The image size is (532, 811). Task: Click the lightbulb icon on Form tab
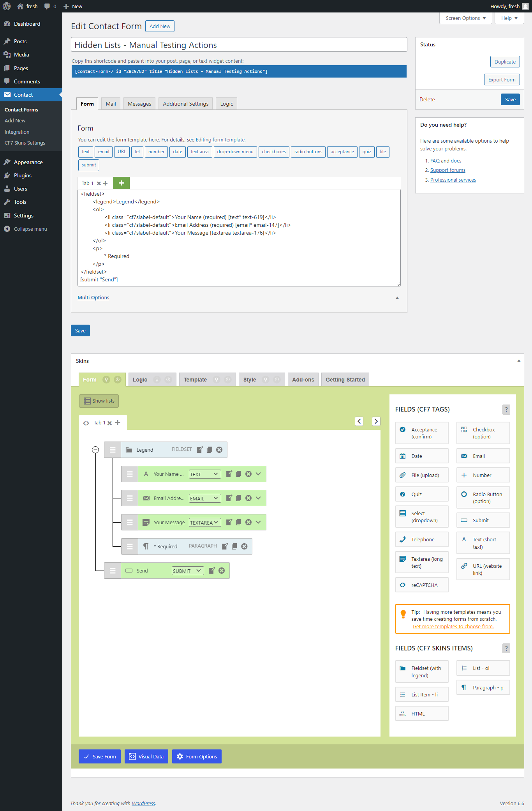pos(106,380)
